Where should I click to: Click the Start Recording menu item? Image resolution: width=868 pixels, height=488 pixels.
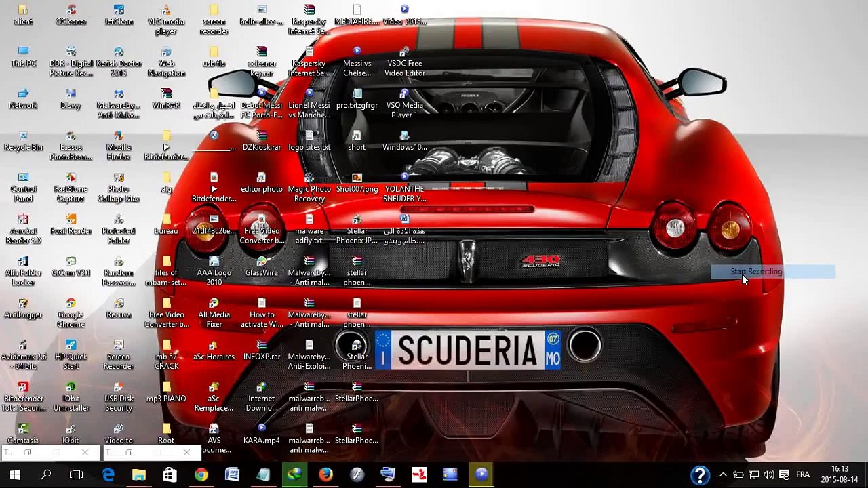point(773,272)
